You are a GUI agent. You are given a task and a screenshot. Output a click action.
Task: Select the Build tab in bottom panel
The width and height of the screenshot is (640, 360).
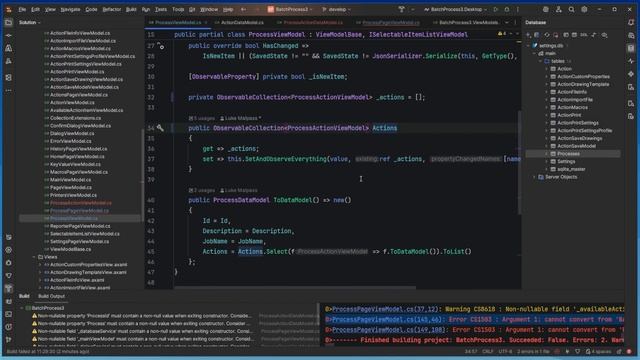point(24,296)
